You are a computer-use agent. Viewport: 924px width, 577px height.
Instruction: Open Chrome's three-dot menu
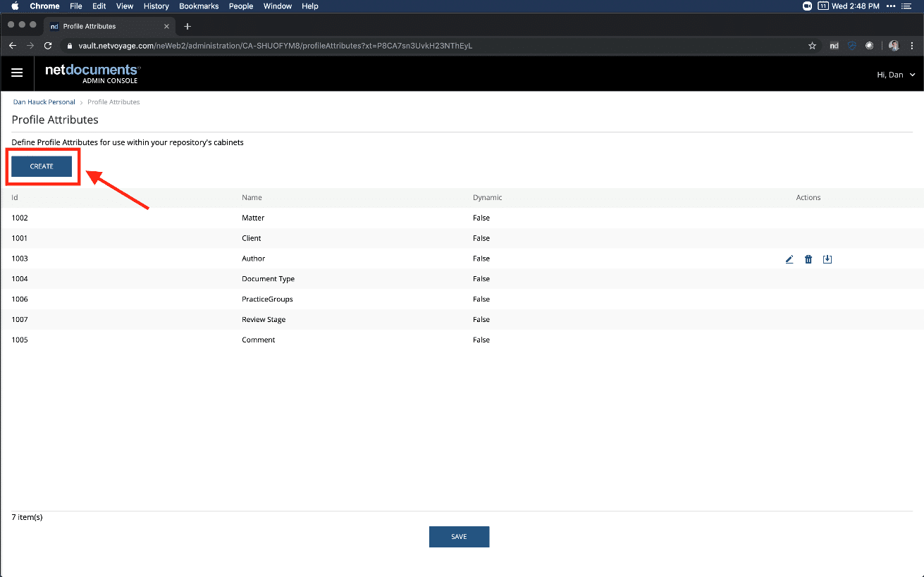pyautogui.click(x=913, y=46)
